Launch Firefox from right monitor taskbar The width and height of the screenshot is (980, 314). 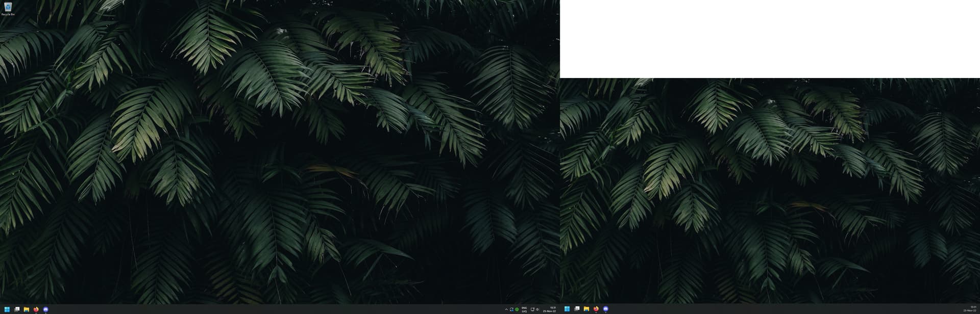(x=596, y=309)
